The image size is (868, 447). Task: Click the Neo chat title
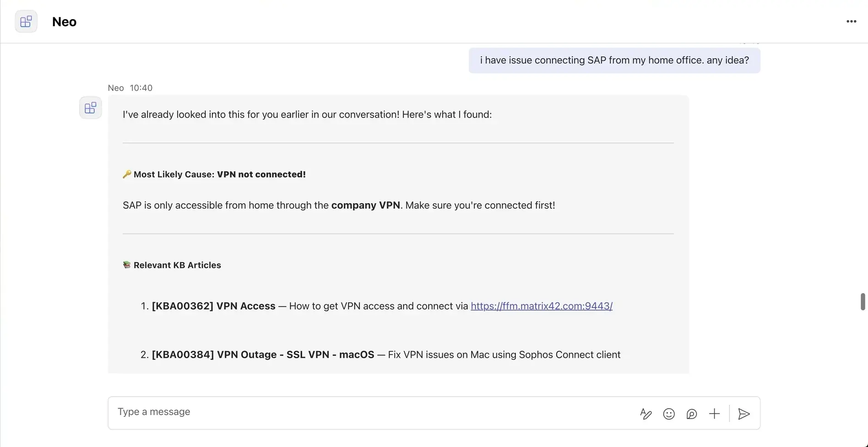[x=64, y=22]
